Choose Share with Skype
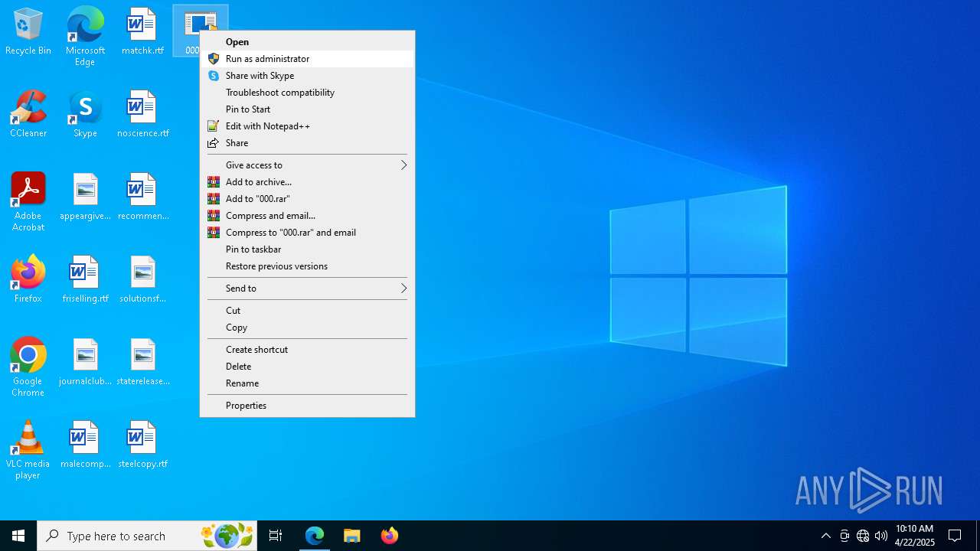980x551 pixels. [307, 76]
